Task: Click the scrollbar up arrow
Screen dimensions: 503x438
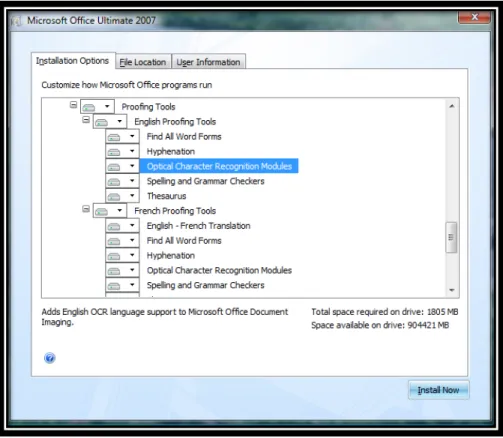Action: pyautogui.click(x=452, y=106)
